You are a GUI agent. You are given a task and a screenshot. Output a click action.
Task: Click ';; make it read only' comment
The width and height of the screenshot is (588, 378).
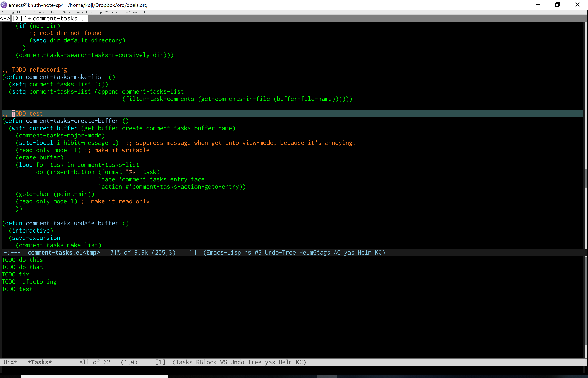(x=115, y=202)
